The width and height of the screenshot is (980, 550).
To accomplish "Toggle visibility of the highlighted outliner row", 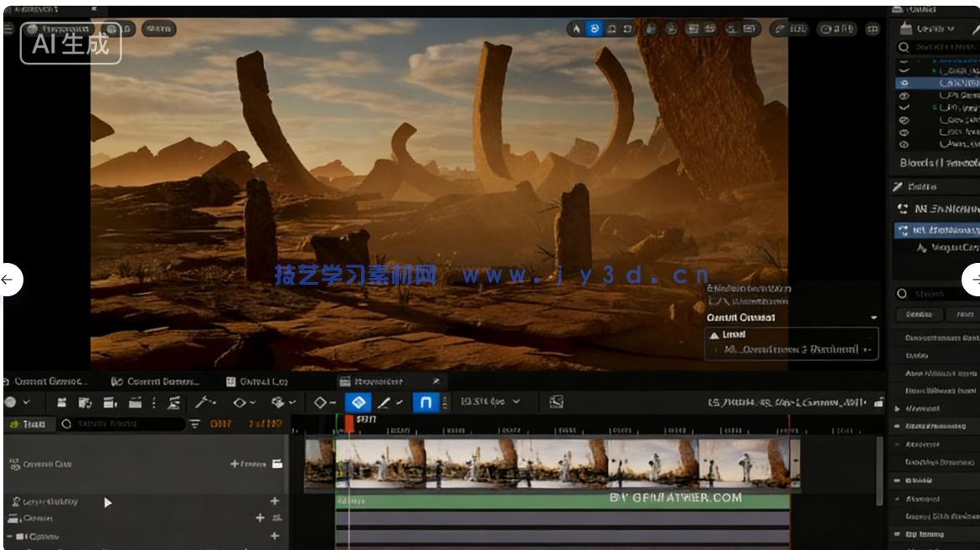I will (904, 83).
